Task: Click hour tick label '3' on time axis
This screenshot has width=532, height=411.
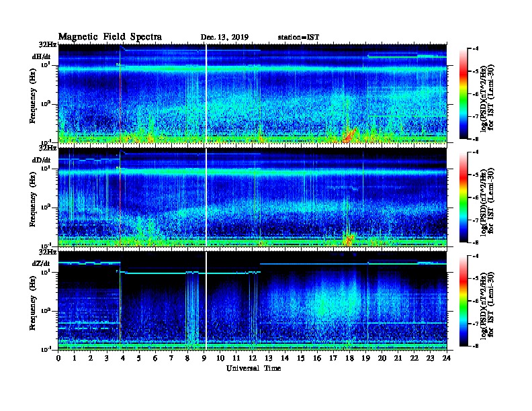Action: click(107, 358)
